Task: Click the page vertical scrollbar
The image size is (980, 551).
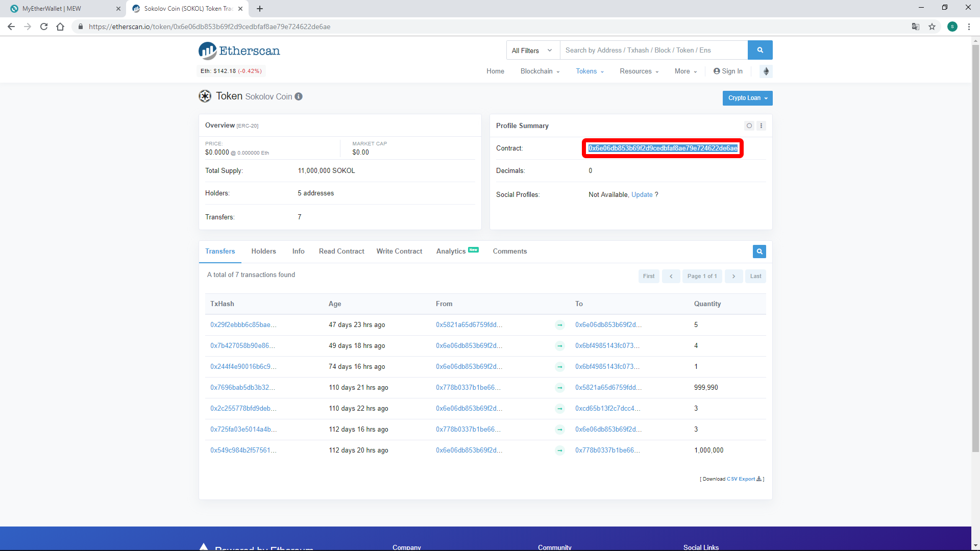Action: point(975,248)
